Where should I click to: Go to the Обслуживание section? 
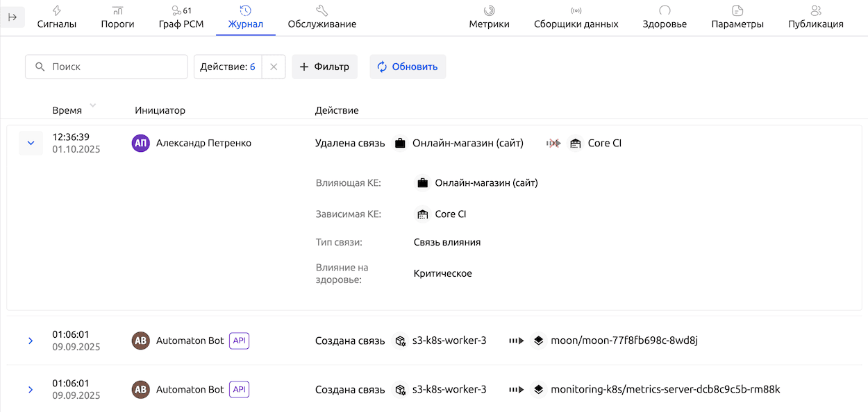click(x=322, y=17)
